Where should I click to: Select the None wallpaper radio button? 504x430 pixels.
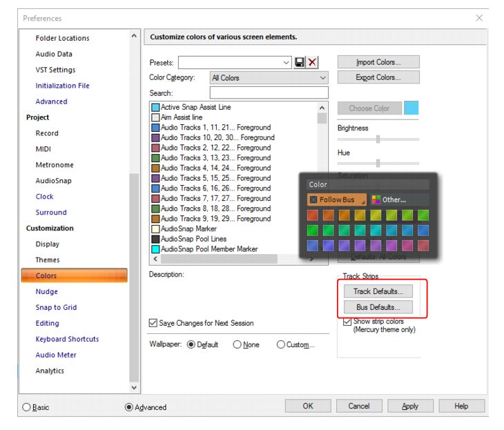238,344
